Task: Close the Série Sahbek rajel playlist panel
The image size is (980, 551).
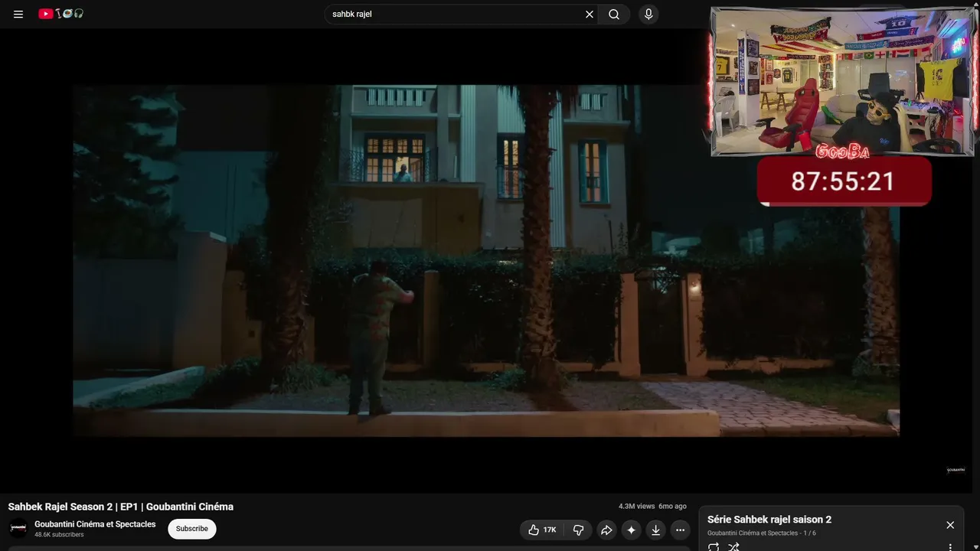Action: click(x=950, y=525)
